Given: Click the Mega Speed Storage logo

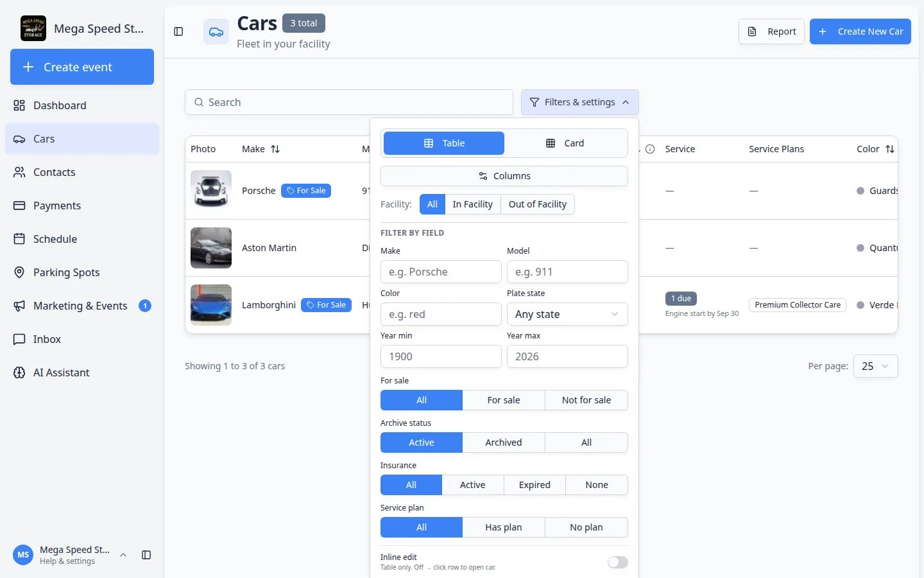Looking at the screenshot, I should click(33, 28).
